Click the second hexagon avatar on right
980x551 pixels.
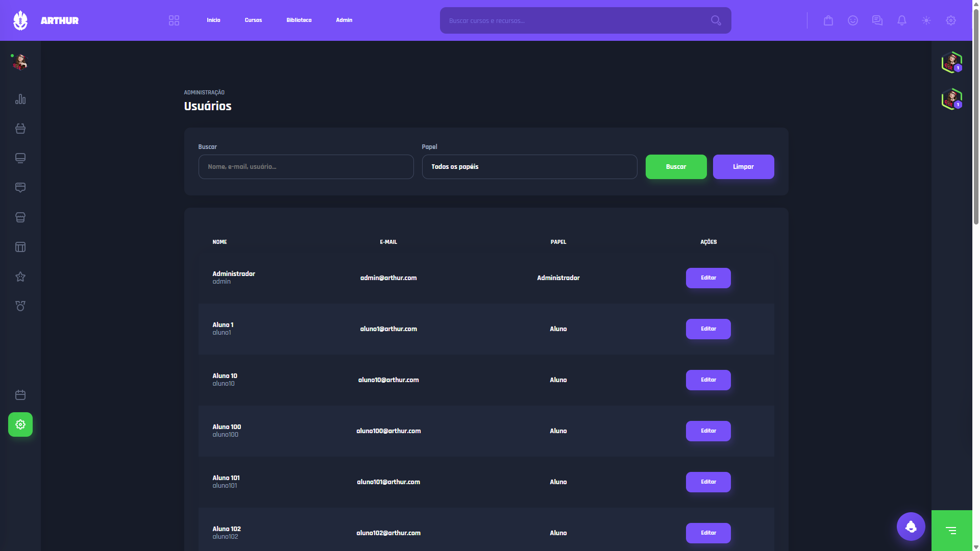coord(952,99)
